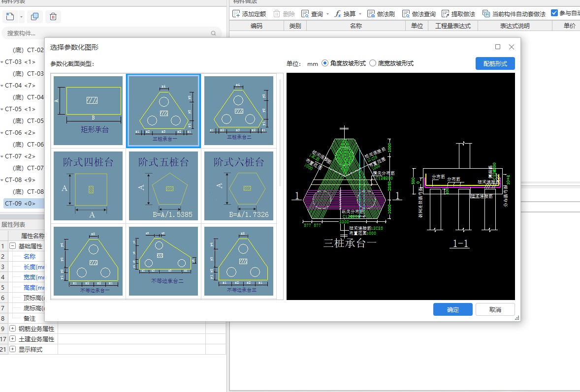Click the 类别 column header

click(x=295, y=26)
